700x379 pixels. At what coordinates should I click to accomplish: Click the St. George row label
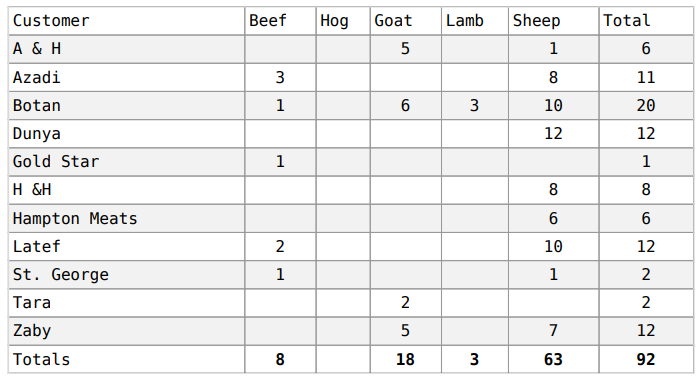(x=61, y=275)
